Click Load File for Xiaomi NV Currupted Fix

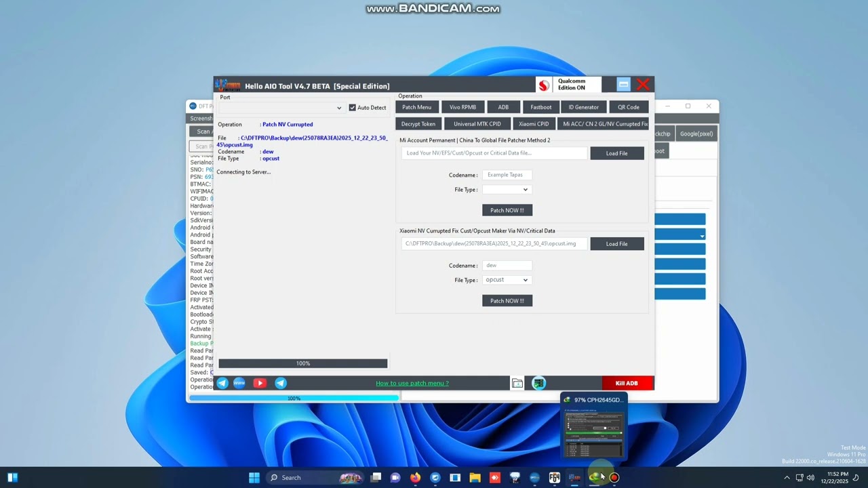point(617,244)
